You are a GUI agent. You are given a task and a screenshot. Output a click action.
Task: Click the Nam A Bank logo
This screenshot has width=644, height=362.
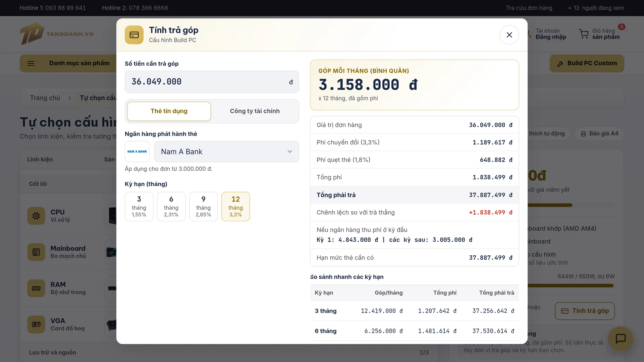(137, 152)
